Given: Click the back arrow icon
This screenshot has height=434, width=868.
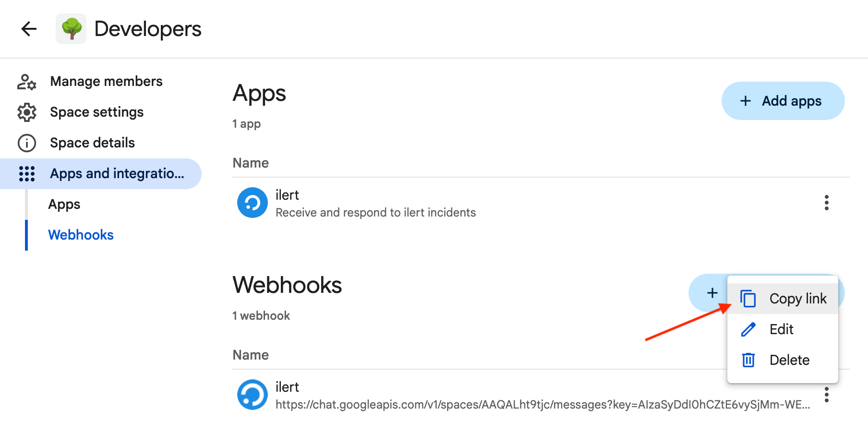Looking at the screenshot, I should click(x=29, y=29).
